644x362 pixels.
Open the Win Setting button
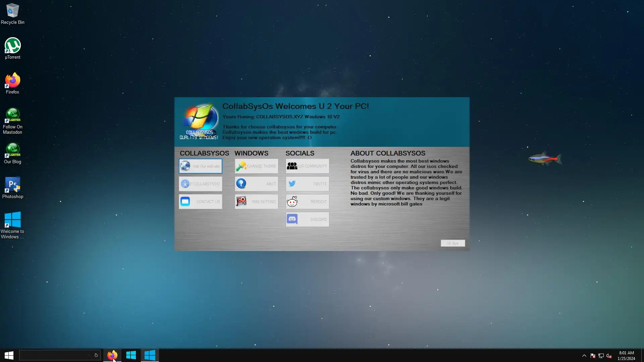(256, 202)
